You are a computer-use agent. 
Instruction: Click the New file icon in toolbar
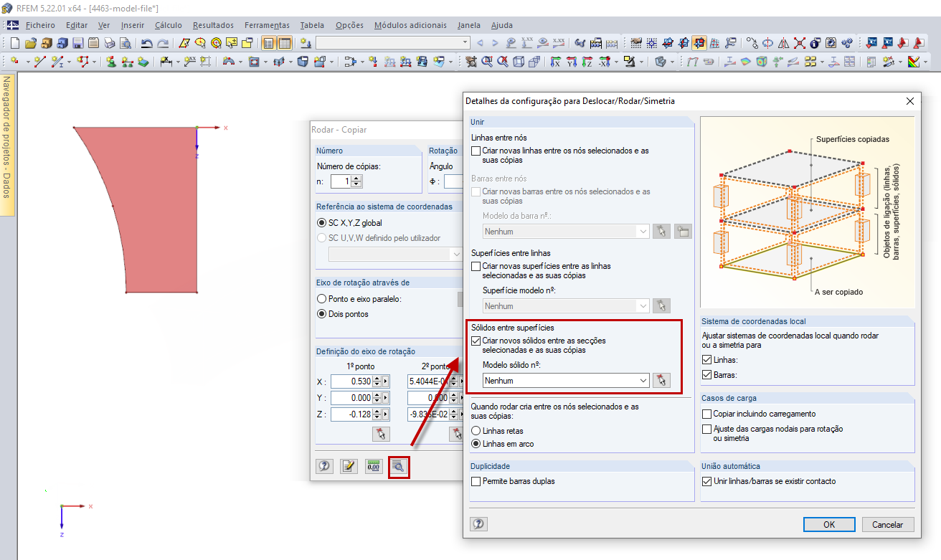point(15,43)
